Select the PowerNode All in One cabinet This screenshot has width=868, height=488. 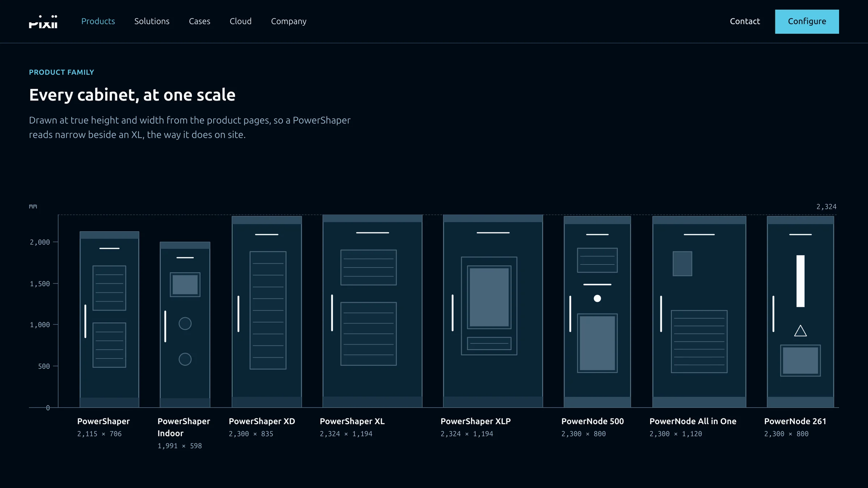699,312
